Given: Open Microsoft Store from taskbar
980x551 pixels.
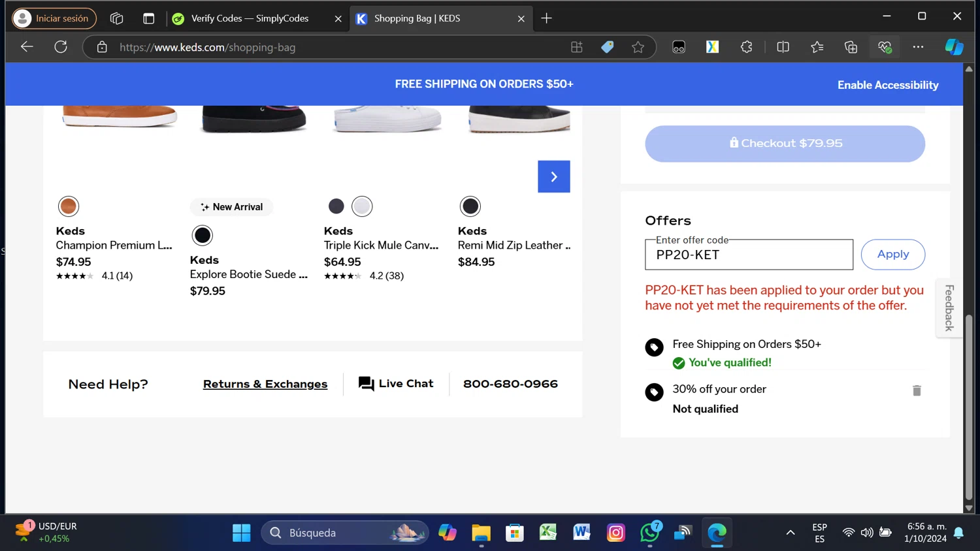Looking at the screenshot, I should coord(515,533).
